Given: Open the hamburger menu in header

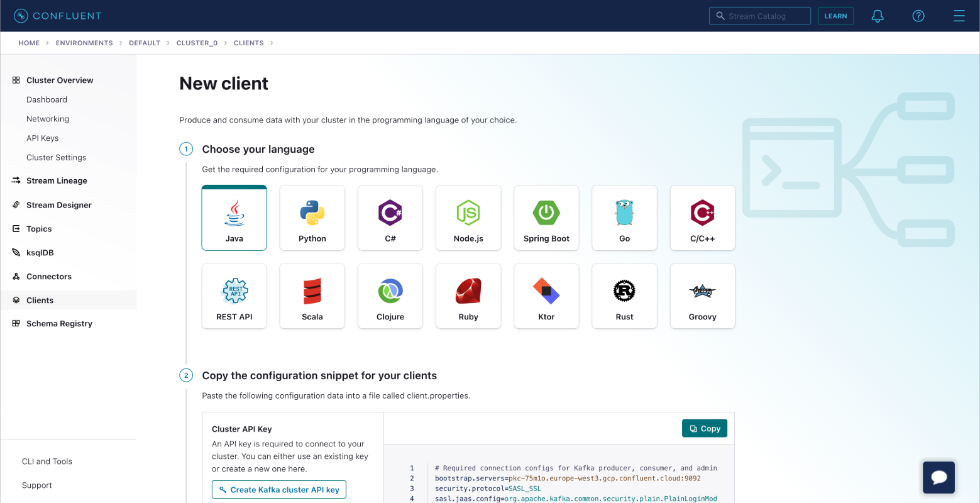Looking at the screenshot, I should click(959, 16).
